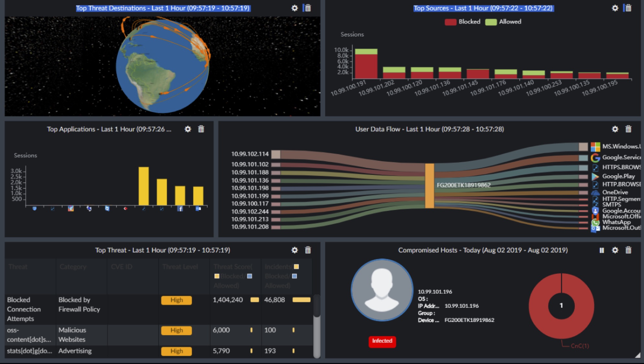
Task: Open User Data Flow widget settings gear
Action: pyautogui.click(x=615, y=129)
